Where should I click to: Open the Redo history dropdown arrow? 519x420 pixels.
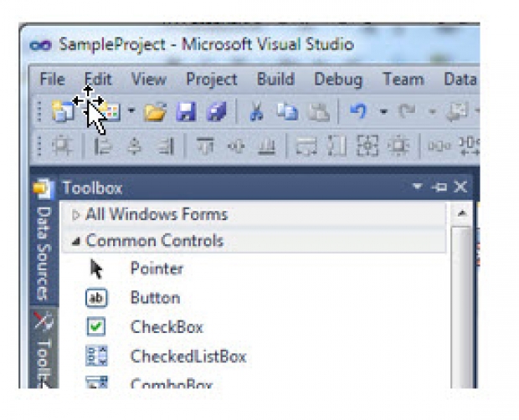(432, 112)
